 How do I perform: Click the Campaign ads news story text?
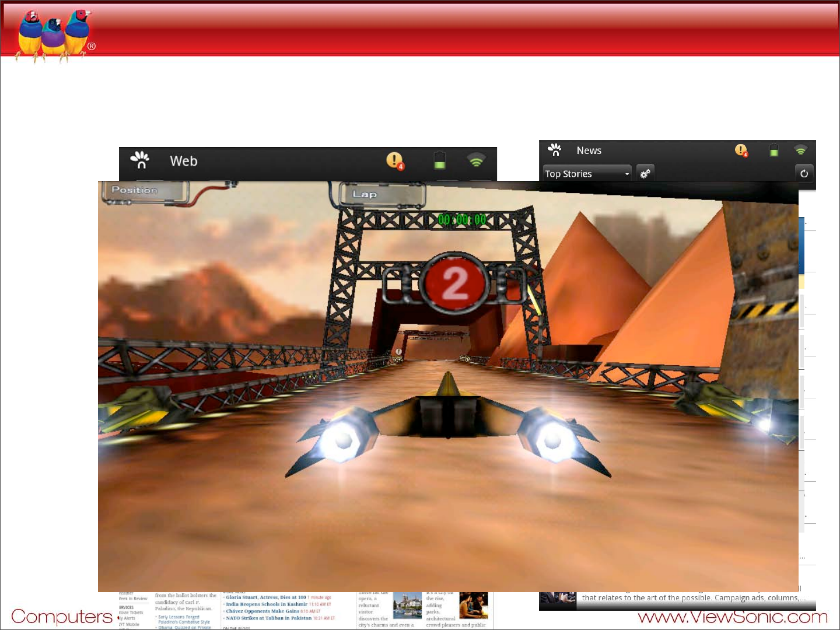(x=694, y=598)
